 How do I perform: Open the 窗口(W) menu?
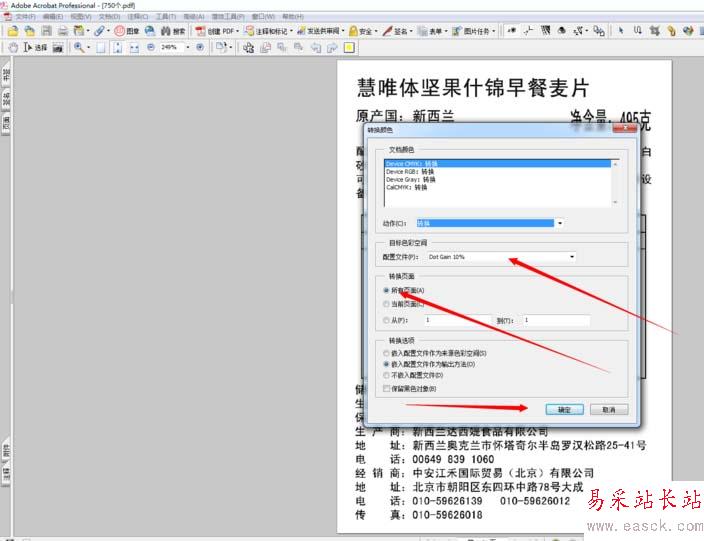coord(263,17)
